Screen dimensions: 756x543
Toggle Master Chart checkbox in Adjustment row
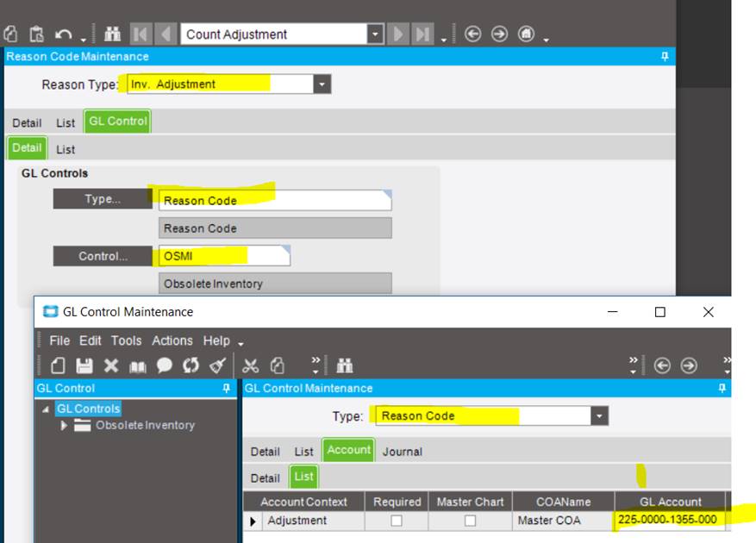[x=470, y=521]
